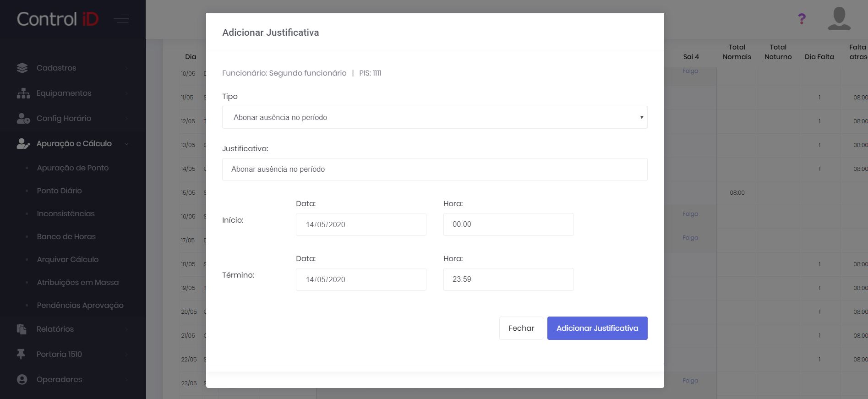Open the user profile avatar

[x=839, y=19]
